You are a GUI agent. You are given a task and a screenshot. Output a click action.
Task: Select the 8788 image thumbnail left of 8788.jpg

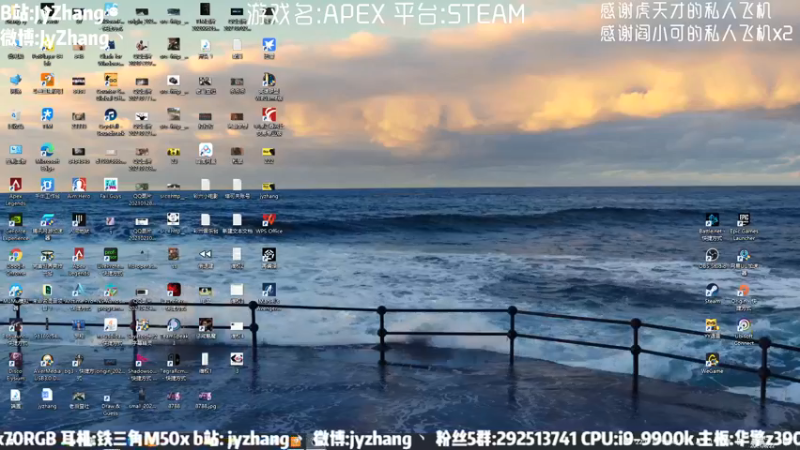pos(173,396)
